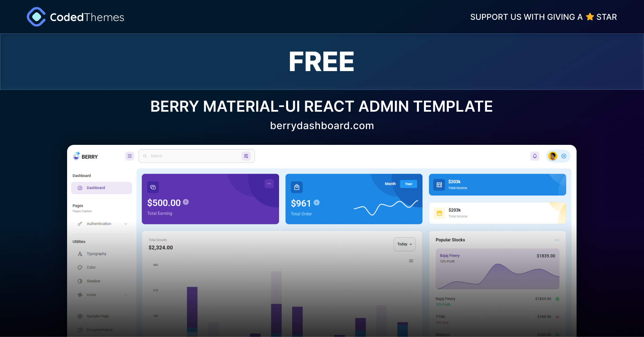Click the user avatar photo

click(x=553, y=156)
